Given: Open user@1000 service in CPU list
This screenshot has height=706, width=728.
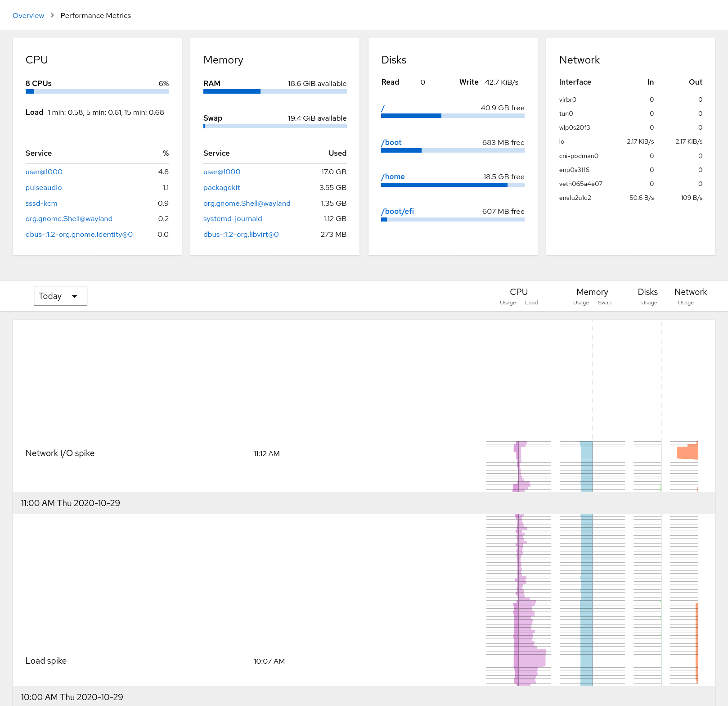Looking at the screenshot, I should 44,172.
